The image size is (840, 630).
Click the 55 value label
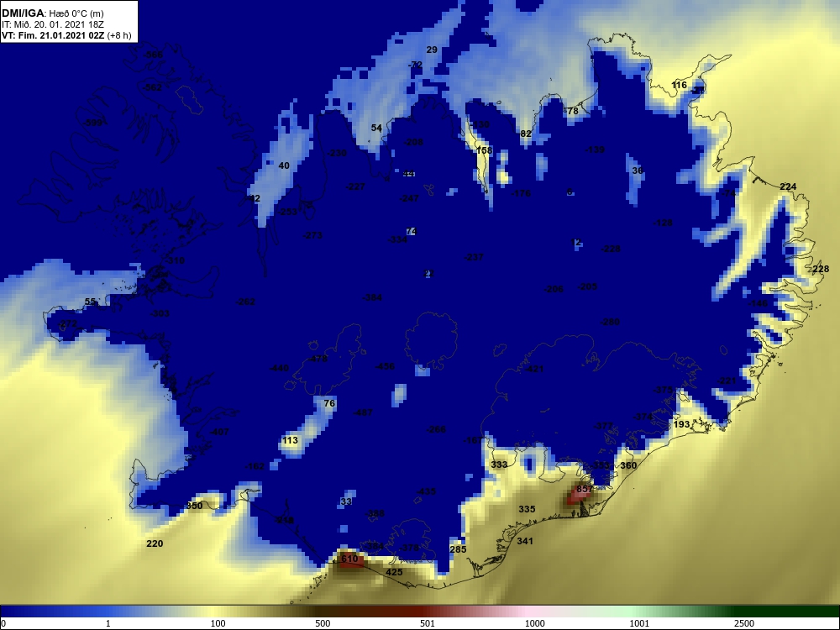(x=90, y=302)
